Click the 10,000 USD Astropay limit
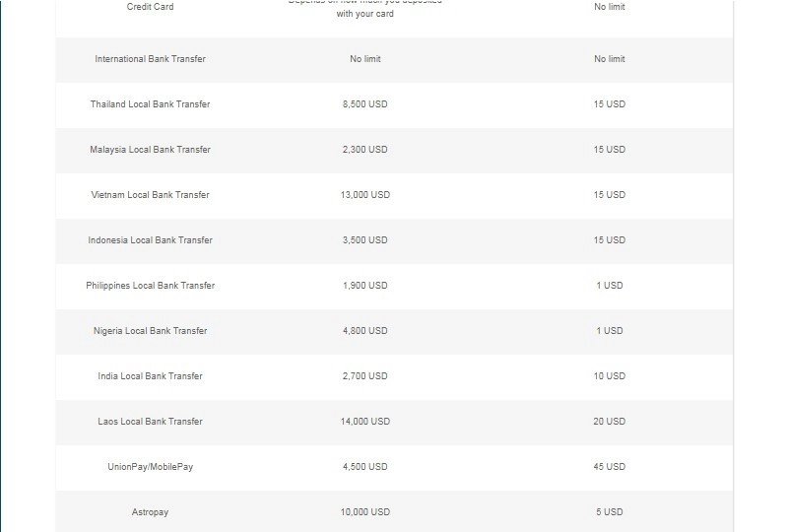The height and width of the screenshot is (532, 788). click(x=364, y=512)
